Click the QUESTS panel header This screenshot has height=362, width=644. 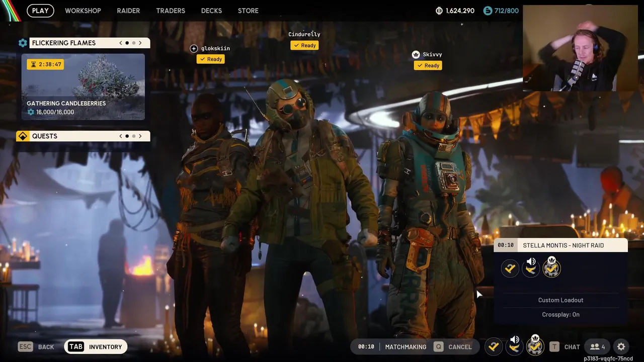(x=83, y=136)
